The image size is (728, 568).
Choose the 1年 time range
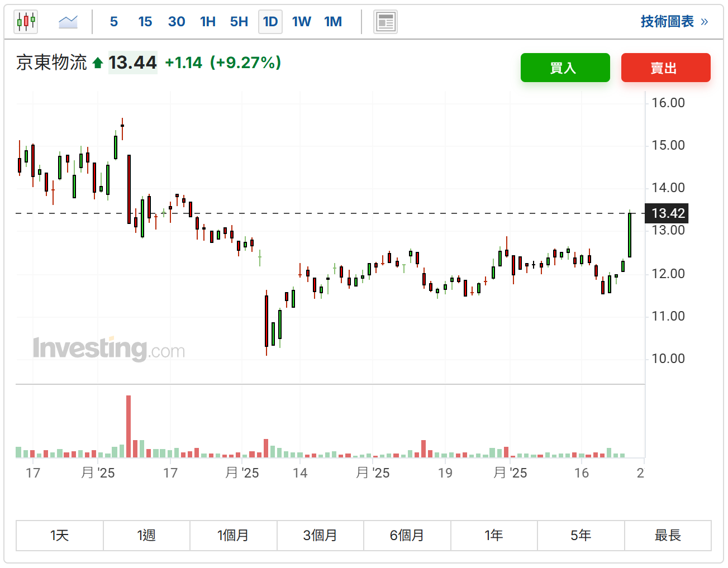pyautogui.click(x=494, y=536)
